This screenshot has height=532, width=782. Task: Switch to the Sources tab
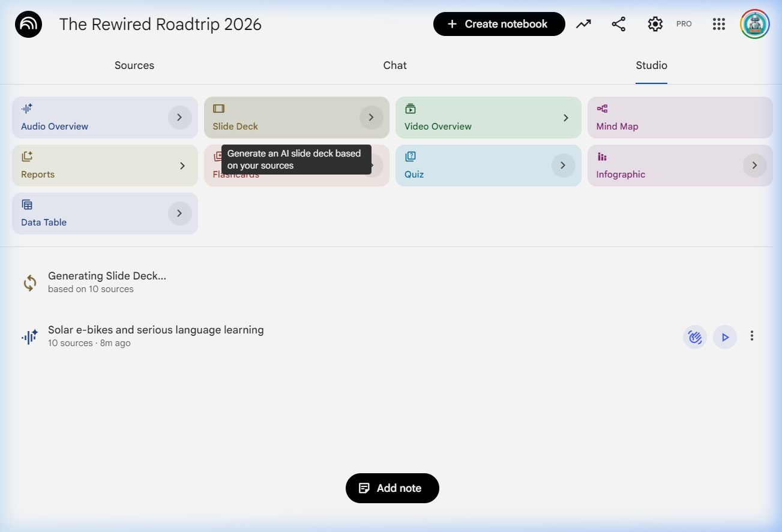(134, 65)
